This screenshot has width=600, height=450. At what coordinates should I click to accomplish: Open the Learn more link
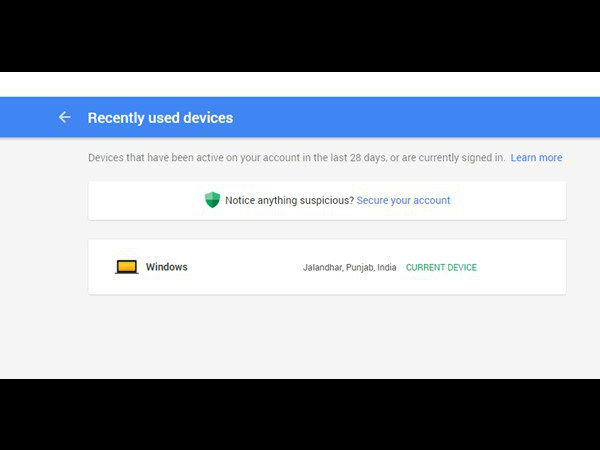pyautogui.click(x=536, y=158)
